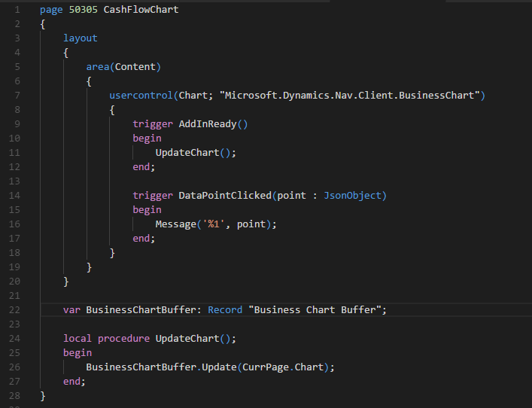Click the area(Content) declaration
This screenshot has height=408, width=532.
123,66
